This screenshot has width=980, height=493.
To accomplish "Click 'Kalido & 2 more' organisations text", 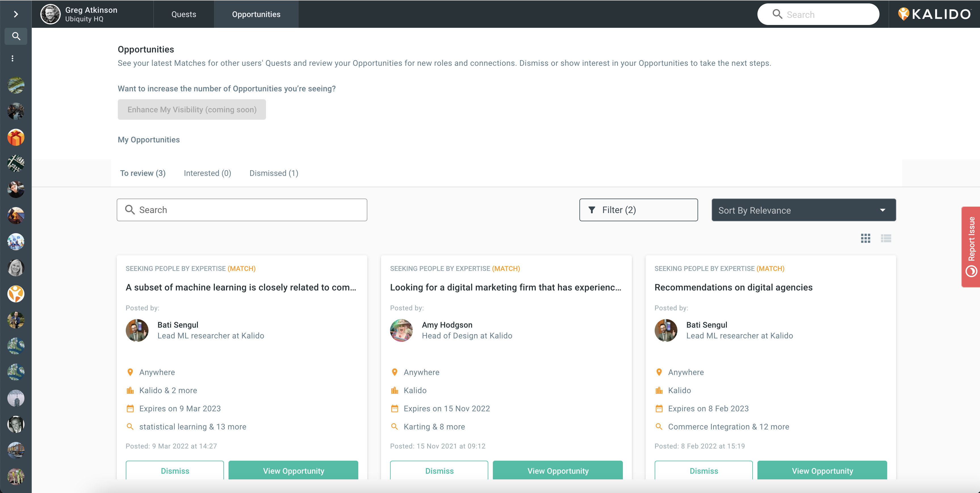I will point(168,390).
